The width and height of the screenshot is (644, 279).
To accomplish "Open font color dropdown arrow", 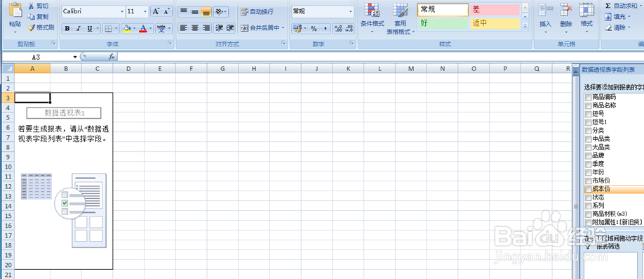I will [150, 28].
